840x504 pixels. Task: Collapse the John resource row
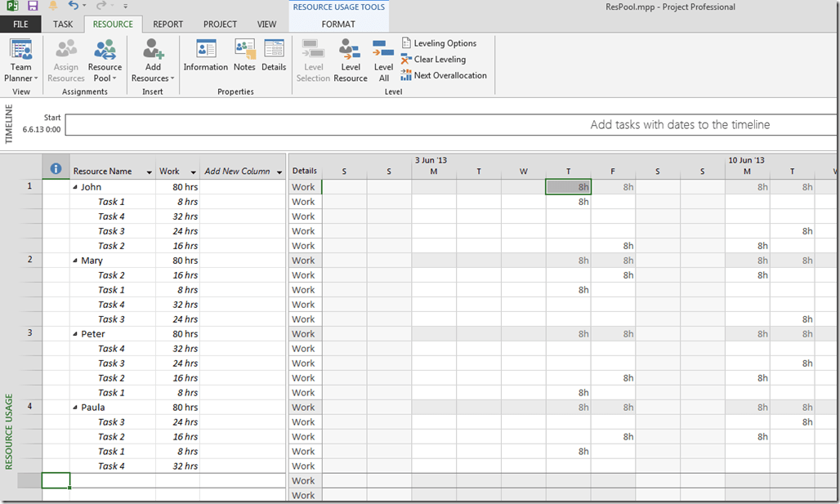pos(75,187)
